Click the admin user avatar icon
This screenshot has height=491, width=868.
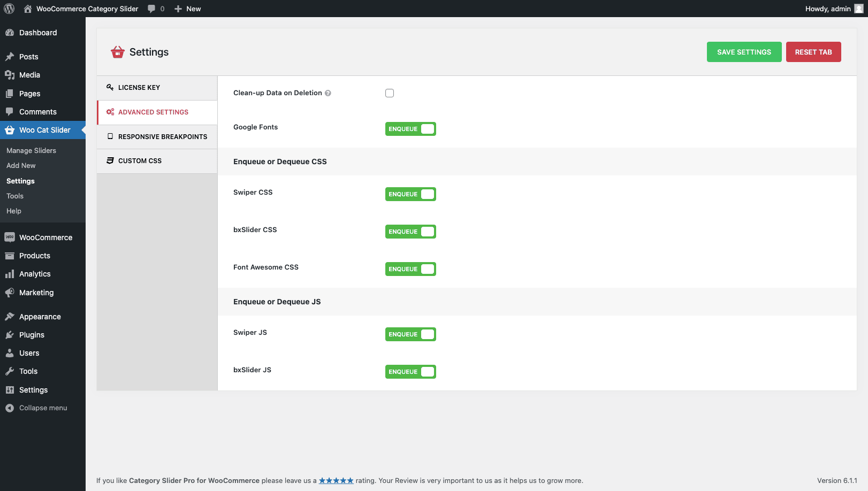click(858, 9)
